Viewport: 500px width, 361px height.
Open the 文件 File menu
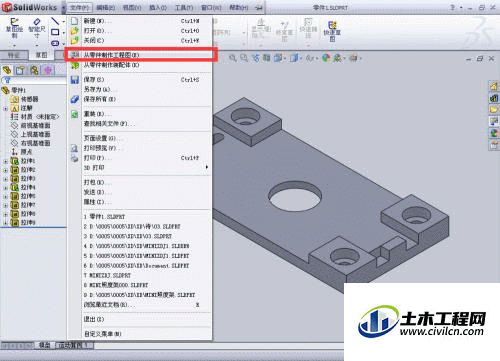pos(80,7)
